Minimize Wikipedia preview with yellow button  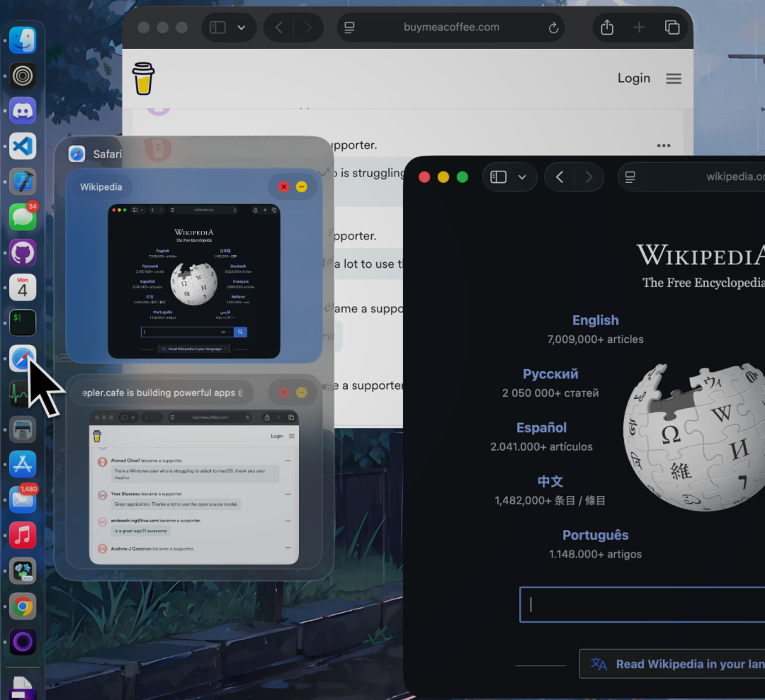(x=302, y=186)
